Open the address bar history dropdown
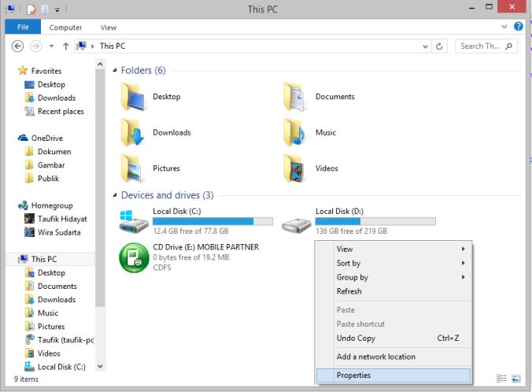The width and height of the screenshot is (532, 392). tap(425, 46)
